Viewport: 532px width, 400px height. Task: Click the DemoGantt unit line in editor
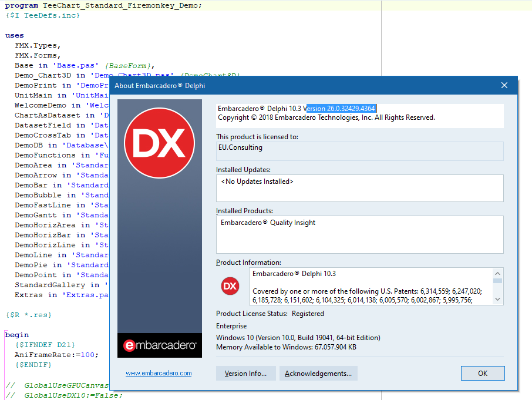click(x=62, y=215)
